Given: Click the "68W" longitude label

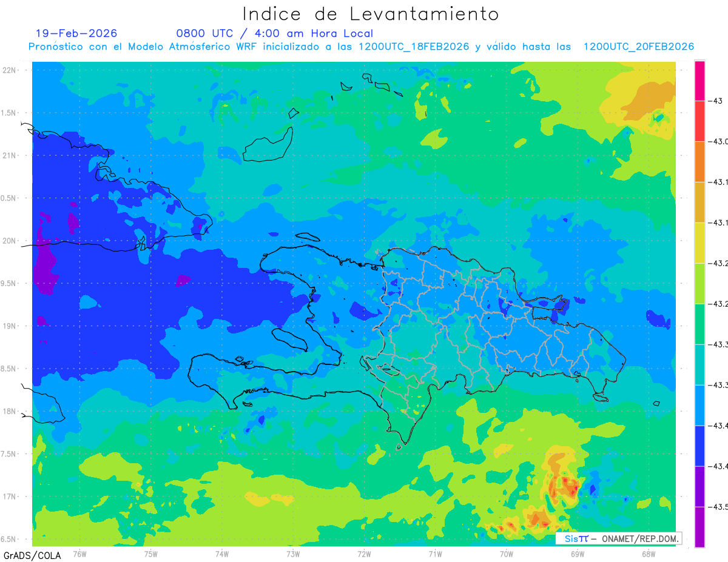Looking at the screenshot, I should [648, 554].
